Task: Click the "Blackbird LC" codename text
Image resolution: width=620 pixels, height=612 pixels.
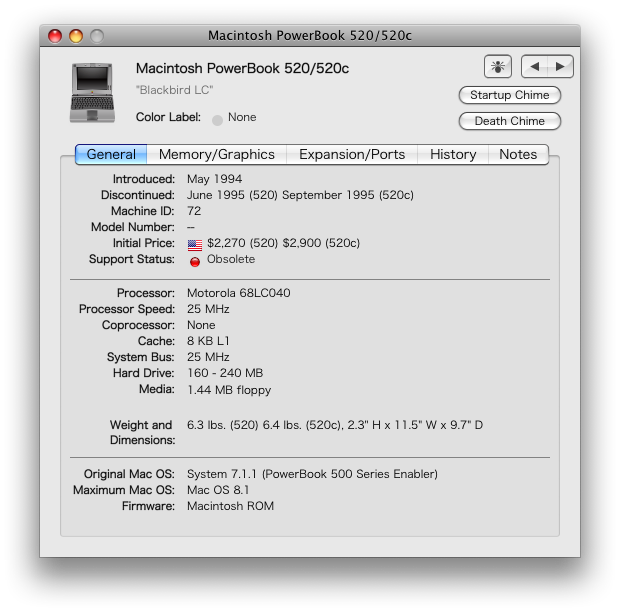Action: [x=174, y=90]
